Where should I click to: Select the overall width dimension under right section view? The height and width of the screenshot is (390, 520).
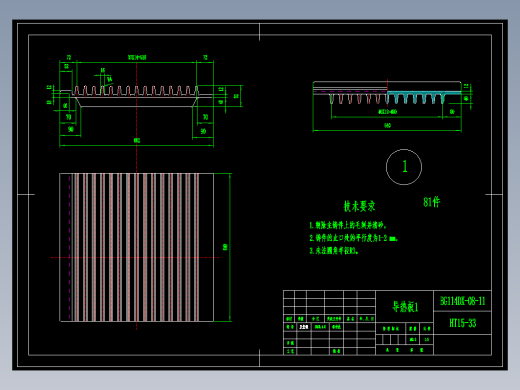tap(387, 126)
